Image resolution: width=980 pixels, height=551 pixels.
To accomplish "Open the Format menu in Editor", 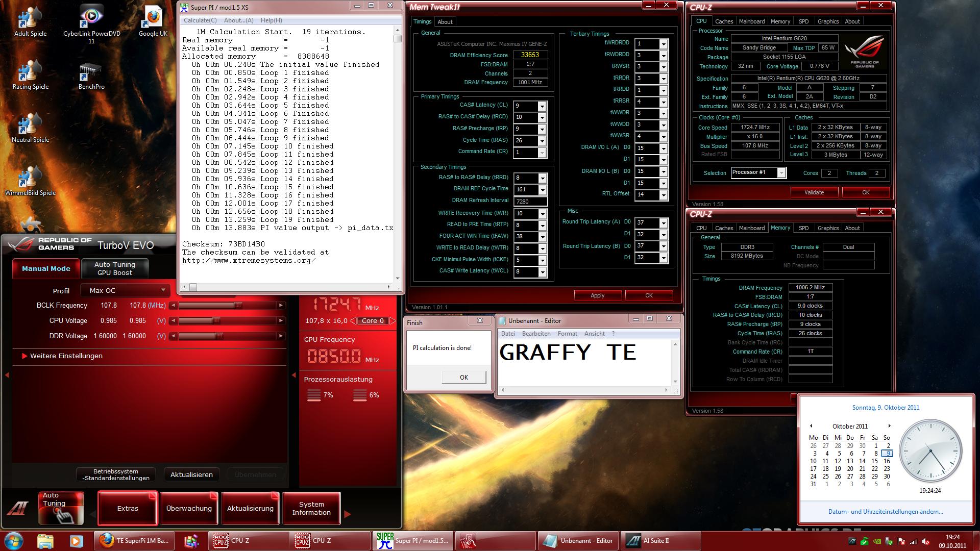I will [x=567, y=334].
